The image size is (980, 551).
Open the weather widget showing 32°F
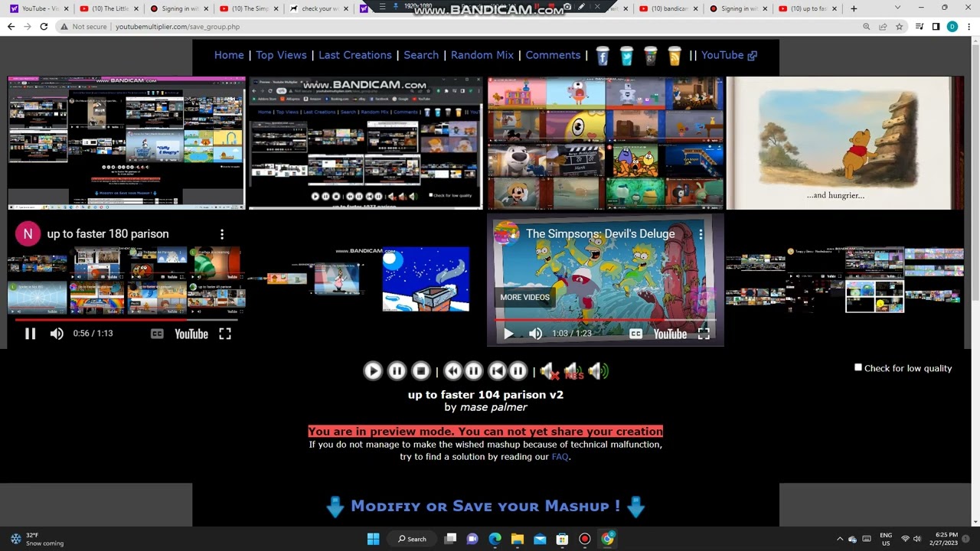[x=37, y=539]
